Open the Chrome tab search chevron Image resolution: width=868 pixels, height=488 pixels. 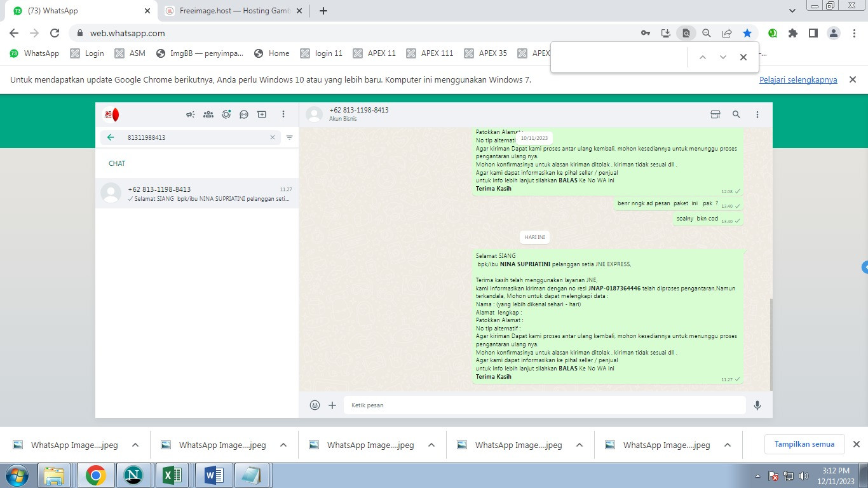(x=792, y=11)
